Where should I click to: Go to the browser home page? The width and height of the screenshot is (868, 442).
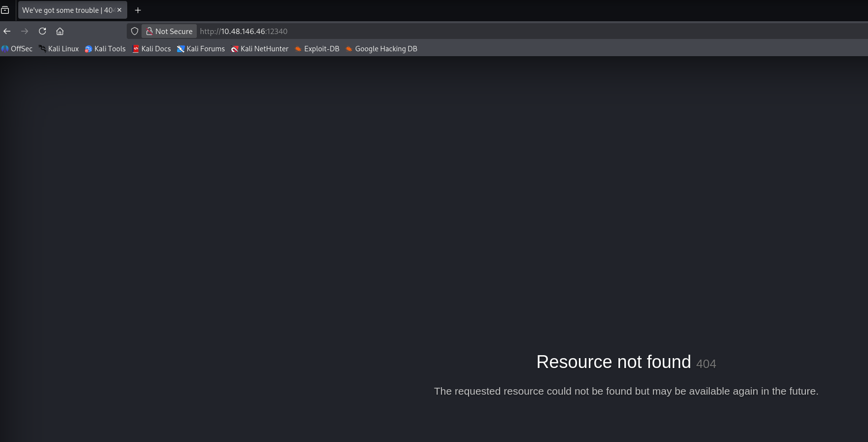click(x=60, y=31)
